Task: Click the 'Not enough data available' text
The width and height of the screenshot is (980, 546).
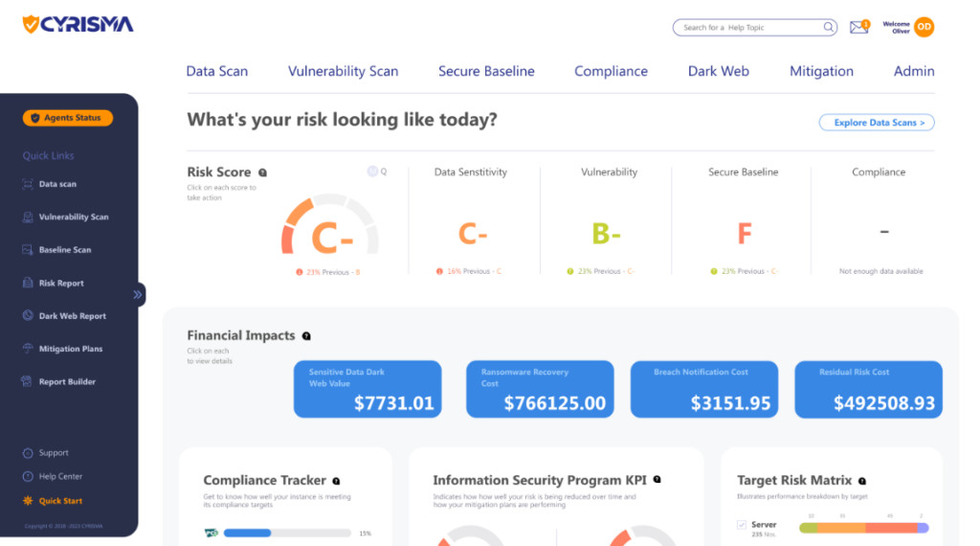Action: point(880,271)
